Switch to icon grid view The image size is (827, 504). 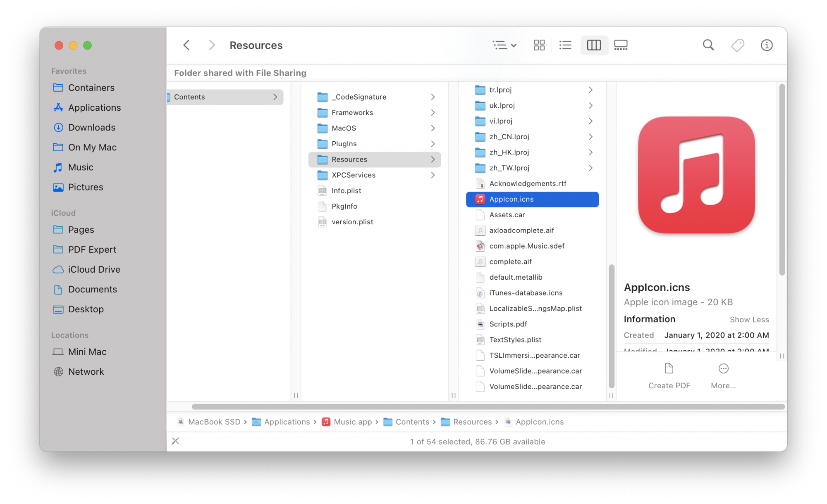tap(539, 45)
